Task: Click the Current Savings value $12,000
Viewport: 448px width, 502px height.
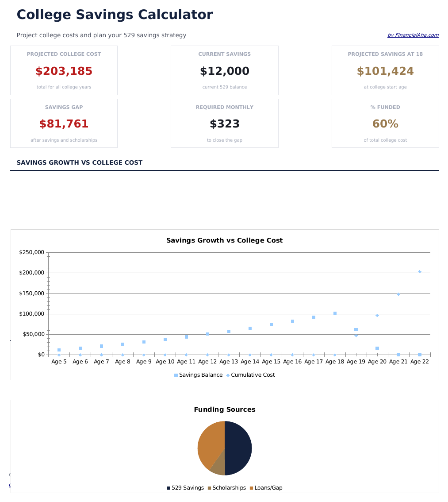Action: pos(224,71)
